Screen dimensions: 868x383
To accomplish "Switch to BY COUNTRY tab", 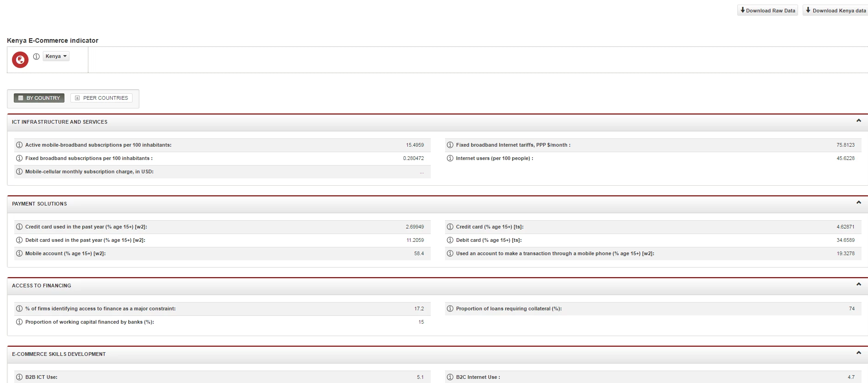I will 39,98.
